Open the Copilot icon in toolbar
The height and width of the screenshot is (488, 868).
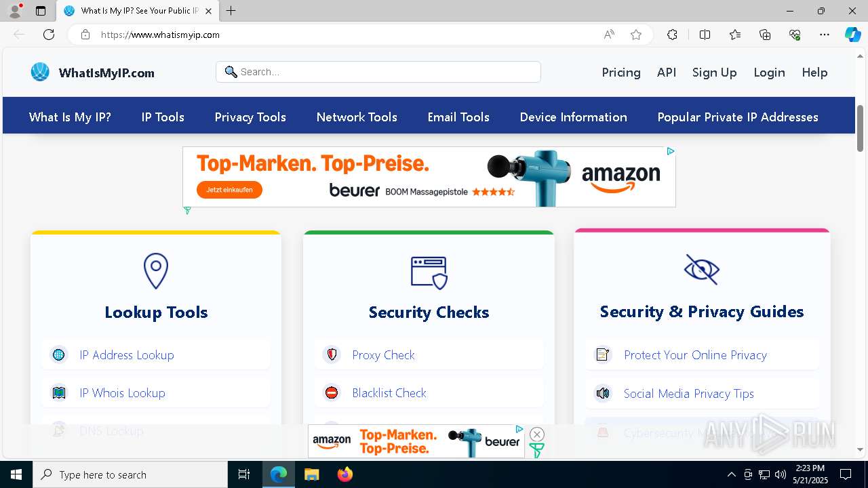tap(852, 35)
